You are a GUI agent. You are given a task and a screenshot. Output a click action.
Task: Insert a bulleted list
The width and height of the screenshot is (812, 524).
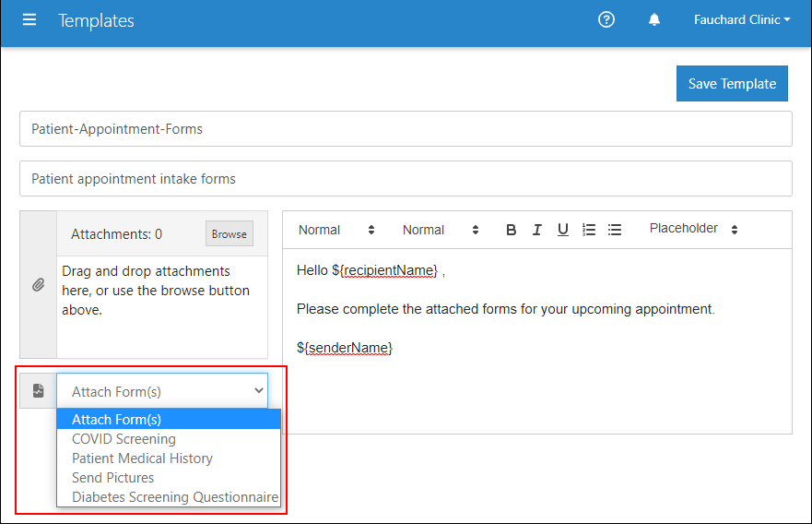click(615, 230)
